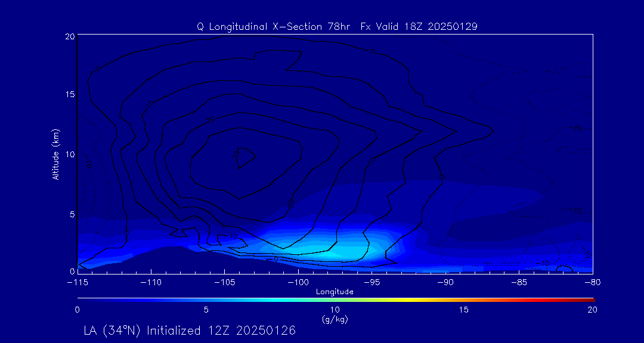
Task: Click the 20 label beneath the colorbar
Action: tap(593, 310)
